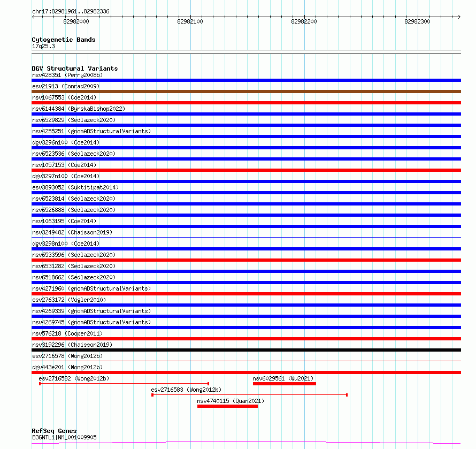Image resolution: width=476 pixels, height=449 pixels.
Task: Select nsv4255251 (gnomADStructuralVariants) label
Action: [x=91, y=131]
